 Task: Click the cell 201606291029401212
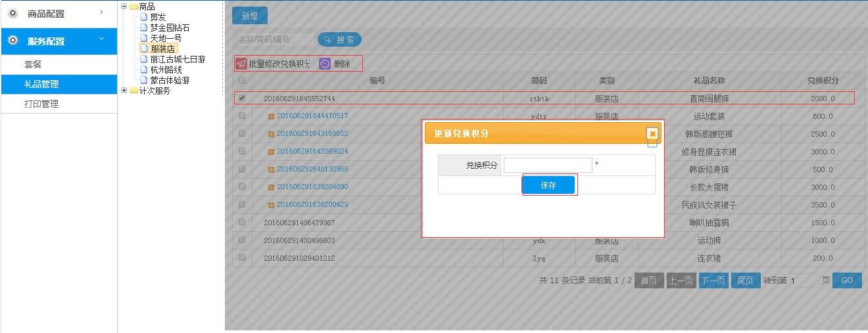[299, 258]
